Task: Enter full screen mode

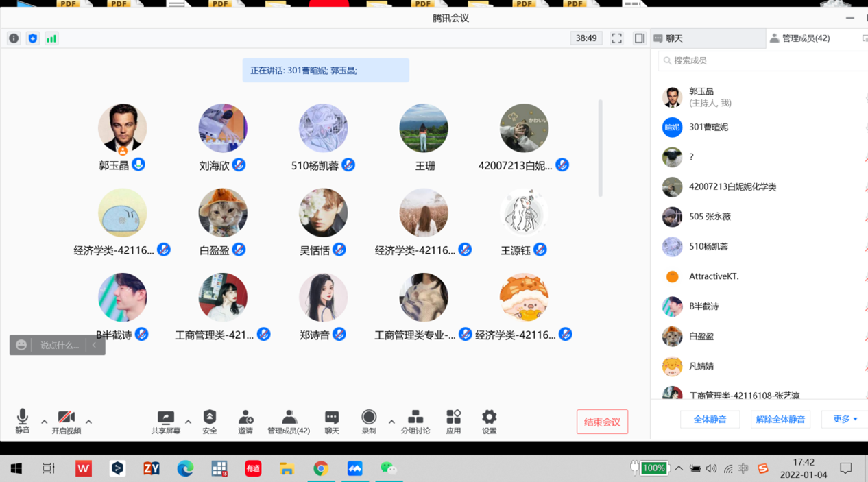Action: [616, 38]
